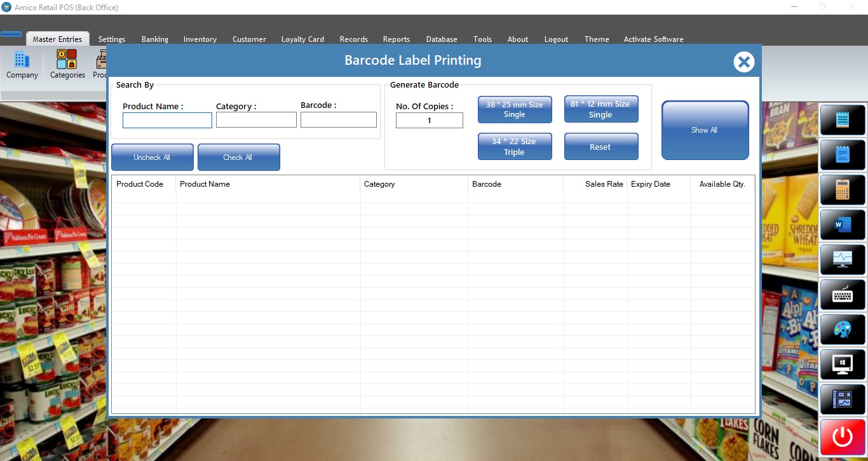The height and width of the screenshot is (461, 868).
Task: Click the No. Of Copies field
Action: tap(429, 121)
